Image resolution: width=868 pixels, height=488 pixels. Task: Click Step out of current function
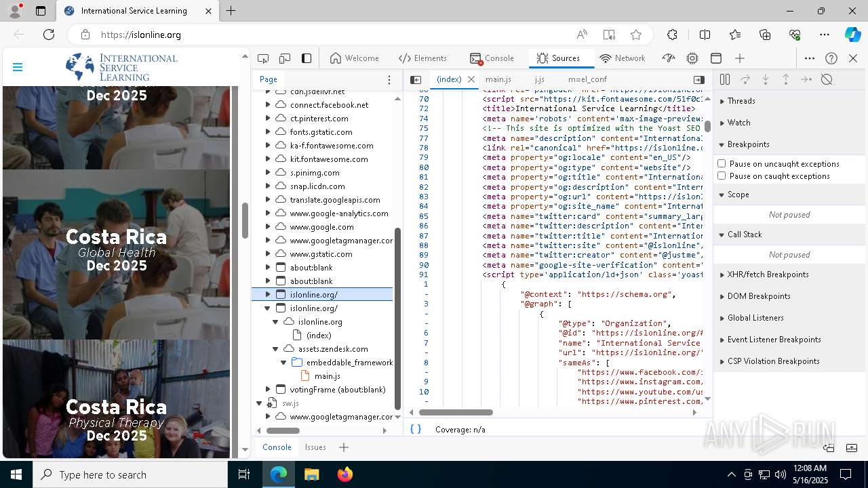coord(786,79)
